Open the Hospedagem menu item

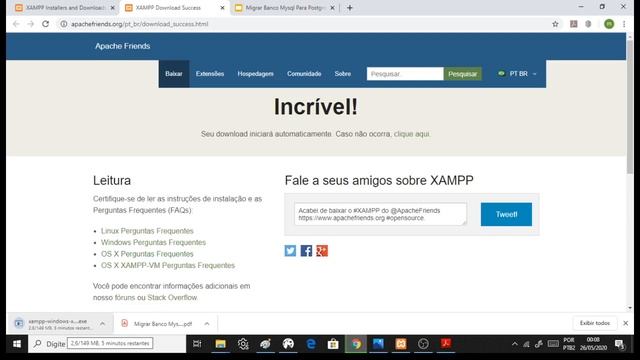[x=256, y=74]
